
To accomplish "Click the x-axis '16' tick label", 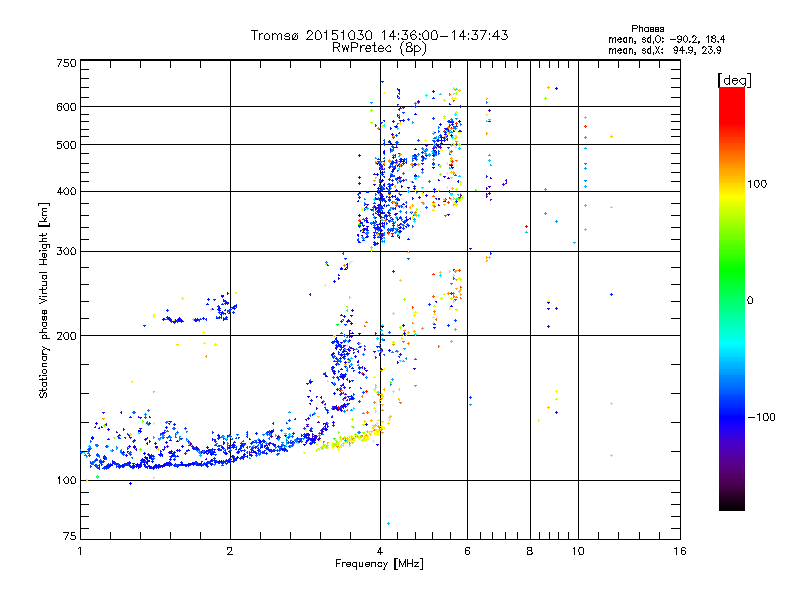I will point(680,551).
